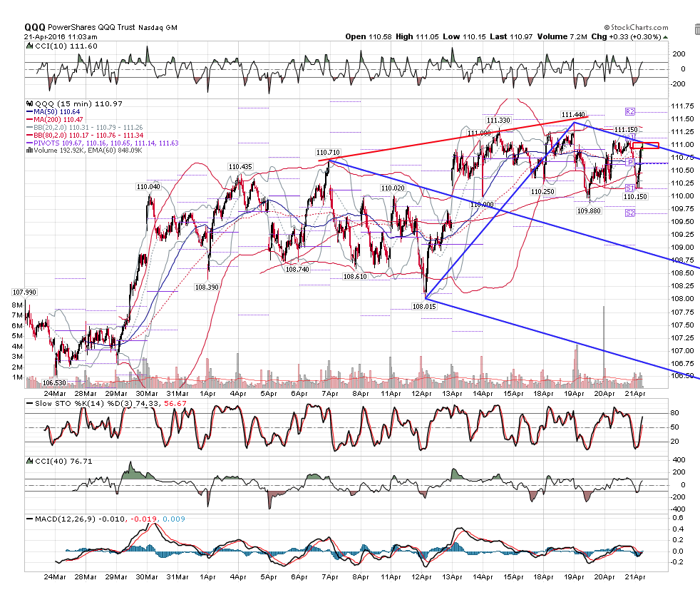Click the 110.710 price label

328,153
